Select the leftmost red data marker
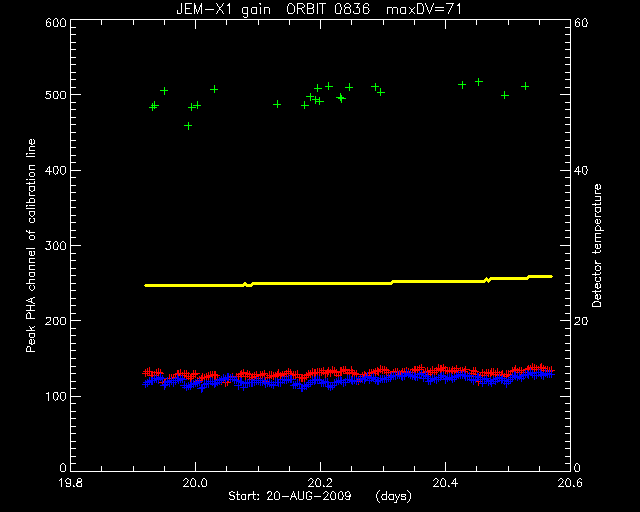Image resolution: width=640 pixels, height=512 pixels. click(145, 372)
